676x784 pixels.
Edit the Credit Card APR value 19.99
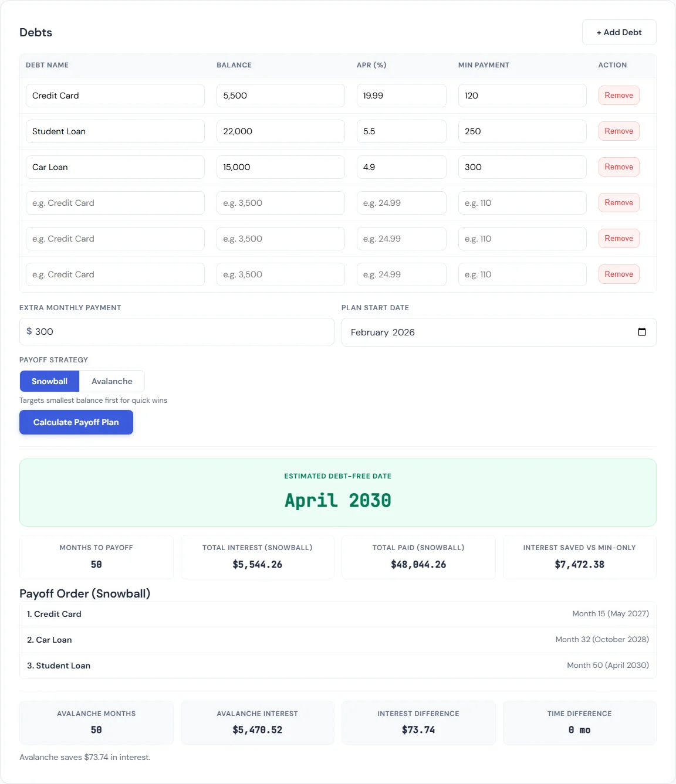401,95
